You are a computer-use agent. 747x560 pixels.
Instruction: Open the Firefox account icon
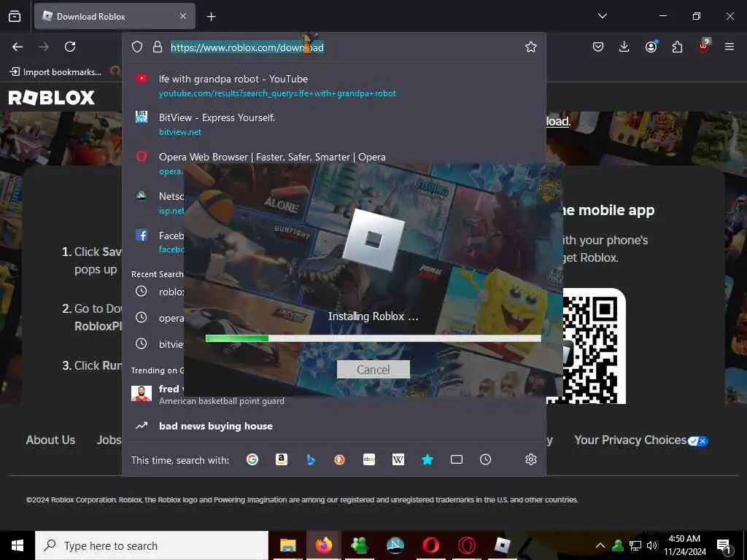pyautogui.click(x=651, y=47)
